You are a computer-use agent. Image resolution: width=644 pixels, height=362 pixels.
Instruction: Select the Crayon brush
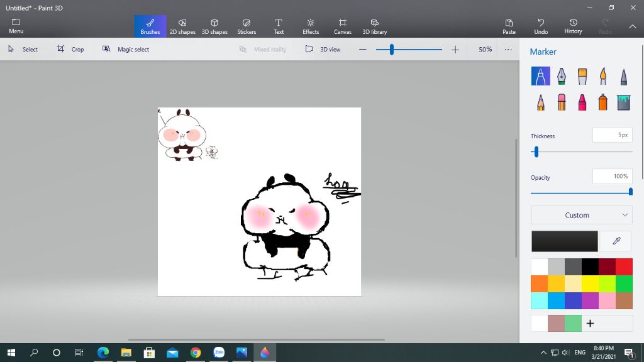582,102
